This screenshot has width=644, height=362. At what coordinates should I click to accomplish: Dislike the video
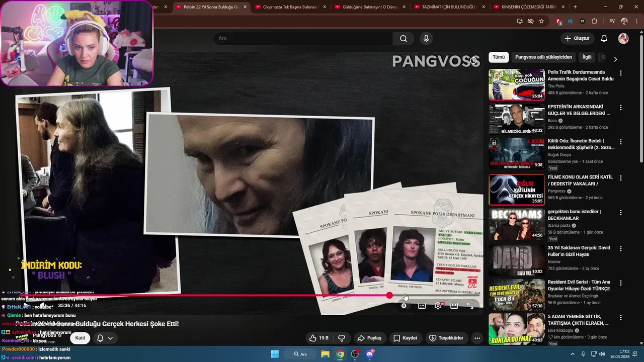pyautogui.click(x=342, y=338)
